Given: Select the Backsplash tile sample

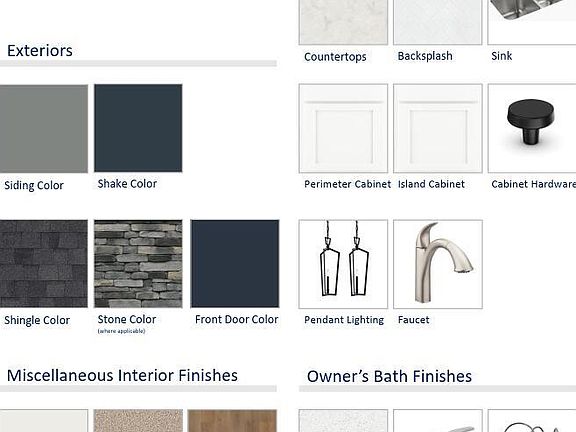Looking at the screenshot, I should click(x=438, y=22).
